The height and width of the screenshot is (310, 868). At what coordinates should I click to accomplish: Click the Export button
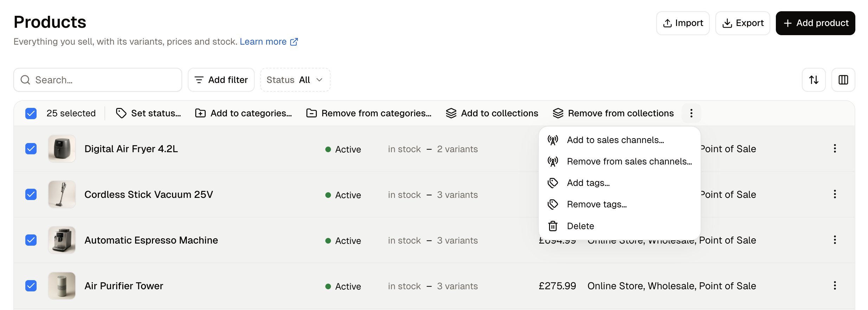coord(742,23)
